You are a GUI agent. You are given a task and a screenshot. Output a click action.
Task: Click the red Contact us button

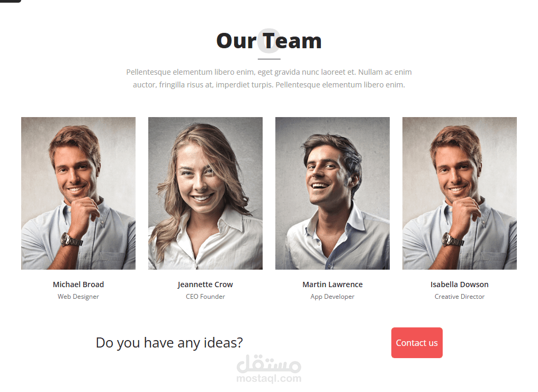(x=417, y=343)
